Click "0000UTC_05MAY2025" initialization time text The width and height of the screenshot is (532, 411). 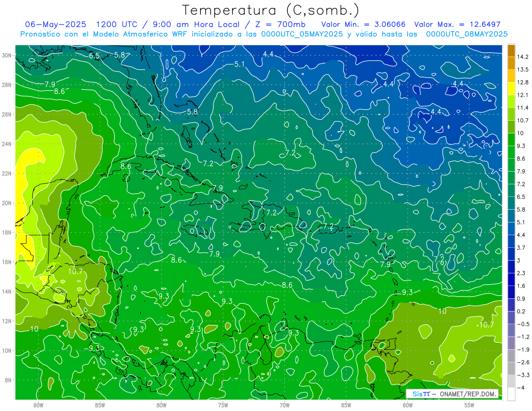pos(302,34)
